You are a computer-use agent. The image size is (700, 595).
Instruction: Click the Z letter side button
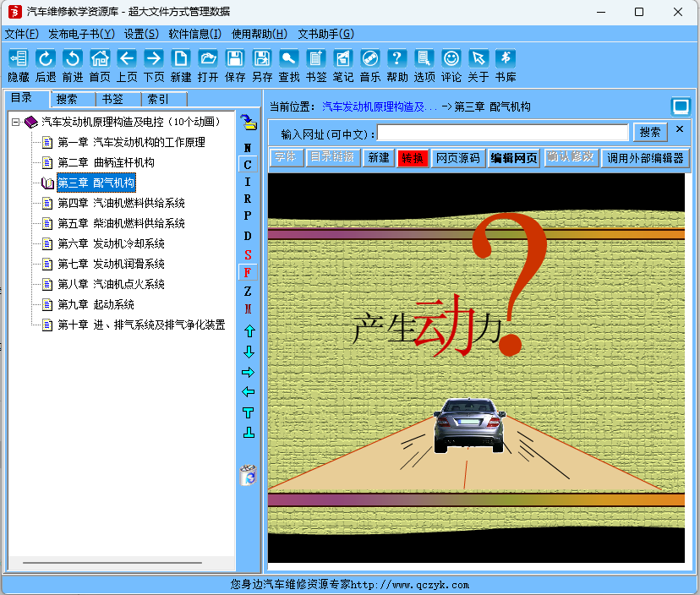coord(248,291)
